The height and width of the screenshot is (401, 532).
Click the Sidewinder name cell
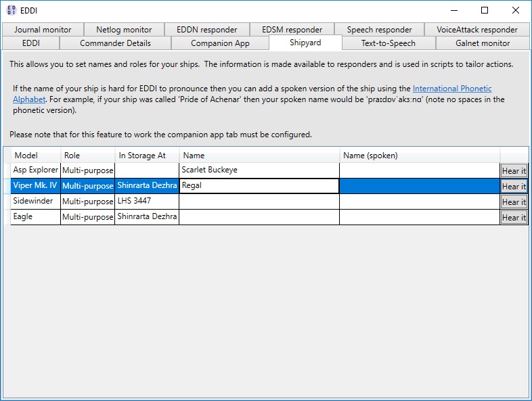click(x=259, y=202)
